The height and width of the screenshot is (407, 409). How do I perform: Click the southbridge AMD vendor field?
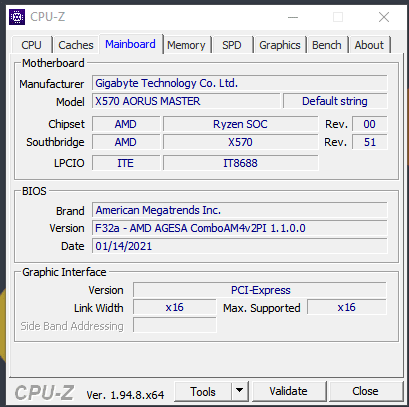[126, 142]
